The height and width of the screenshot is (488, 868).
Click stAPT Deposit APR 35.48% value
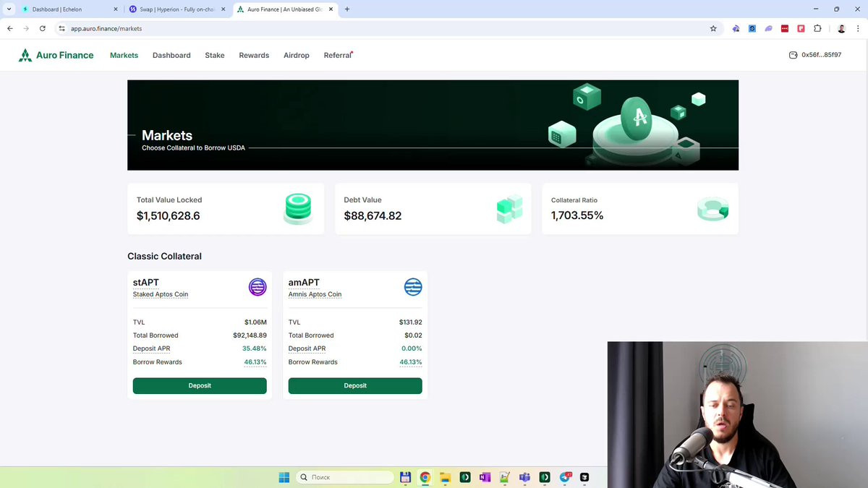pos(255,348)
